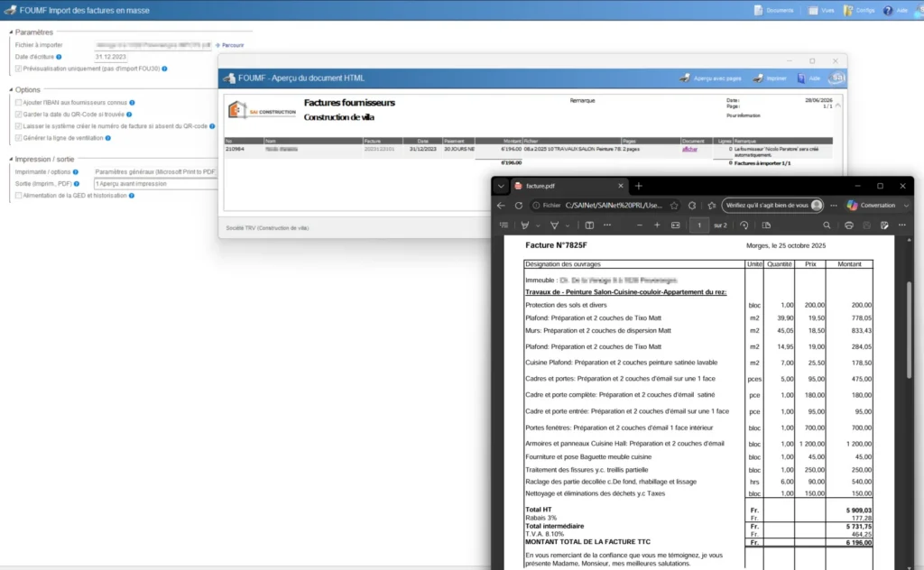The image size is (924, 570).
Task: Click the PDF page number box
Action: 699,225
